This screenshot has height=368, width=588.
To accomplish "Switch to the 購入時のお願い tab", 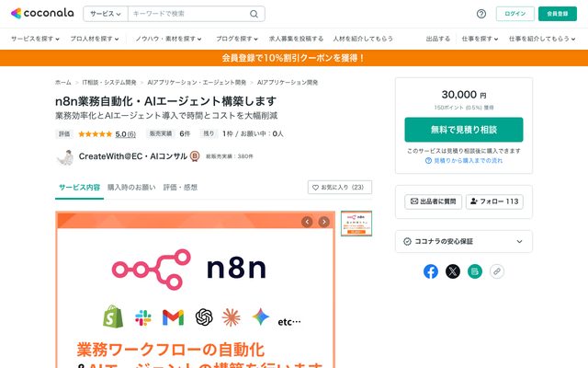I will pyautogui.click(x=131, y=188).
